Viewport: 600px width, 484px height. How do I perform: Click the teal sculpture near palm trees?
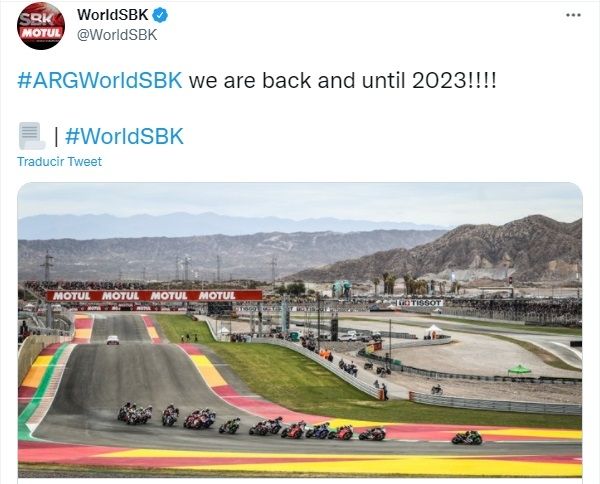click(341, 289)
